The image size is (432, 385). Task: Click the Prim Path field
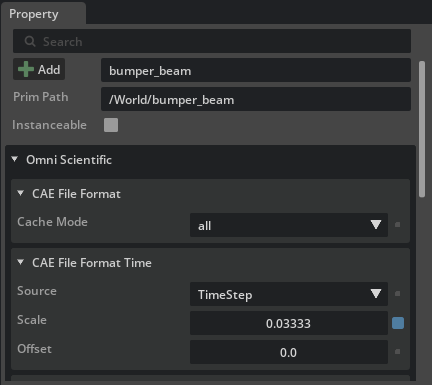coord(256,99)
